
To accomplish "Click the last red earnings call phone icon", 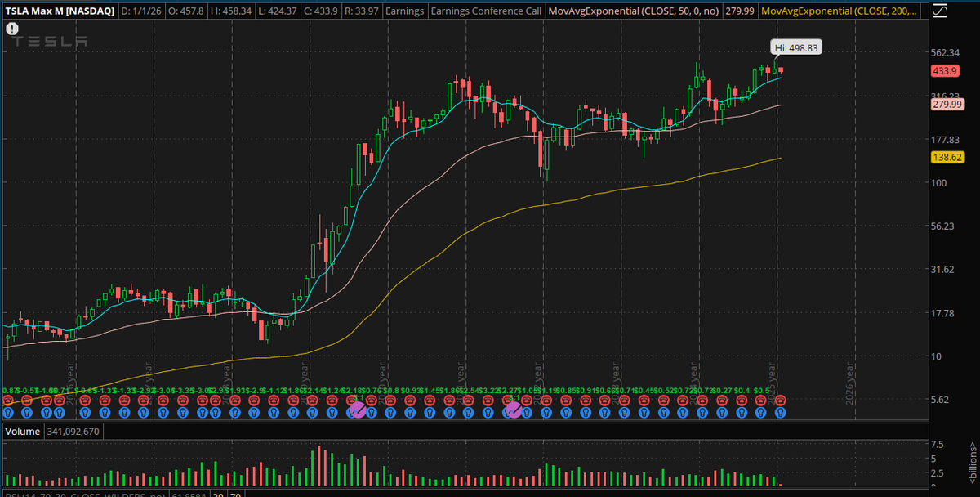I will (780, 401).
